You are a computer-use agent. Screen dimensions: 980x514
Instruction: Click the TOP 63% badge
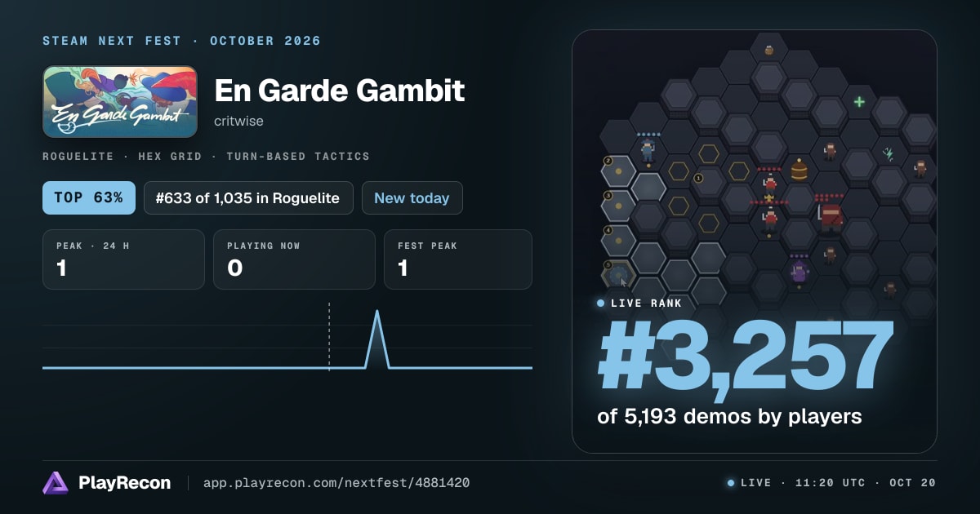click(x=89, y=197)
